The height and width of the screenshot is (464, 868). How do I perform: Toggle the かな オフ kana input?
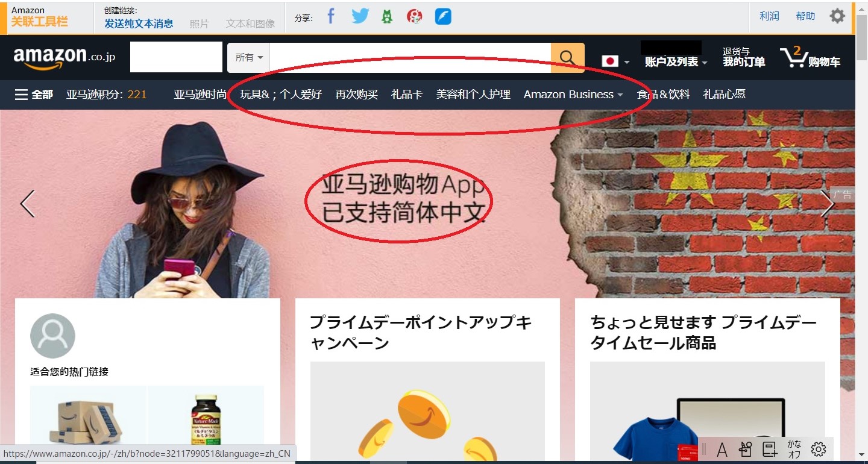click(x=794, y=449)
